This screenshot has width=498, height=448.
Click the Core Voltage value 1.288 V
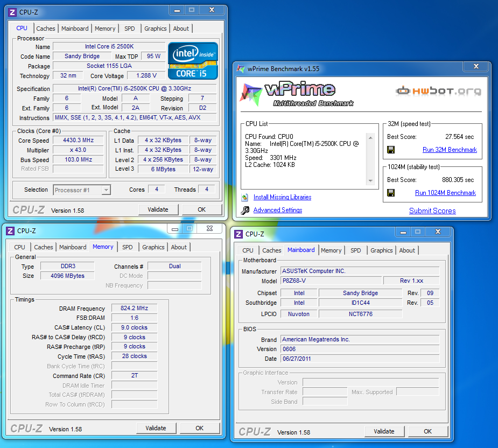(146, 75)
